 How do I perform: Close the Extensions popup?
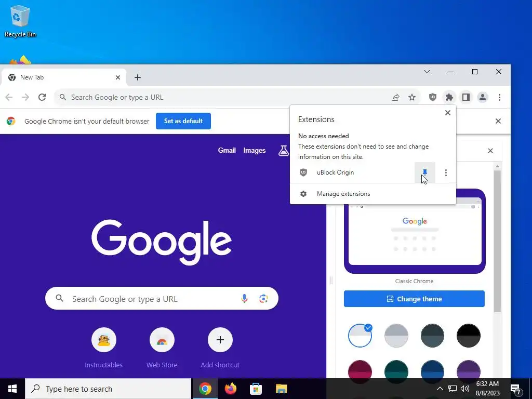[448, 113]
